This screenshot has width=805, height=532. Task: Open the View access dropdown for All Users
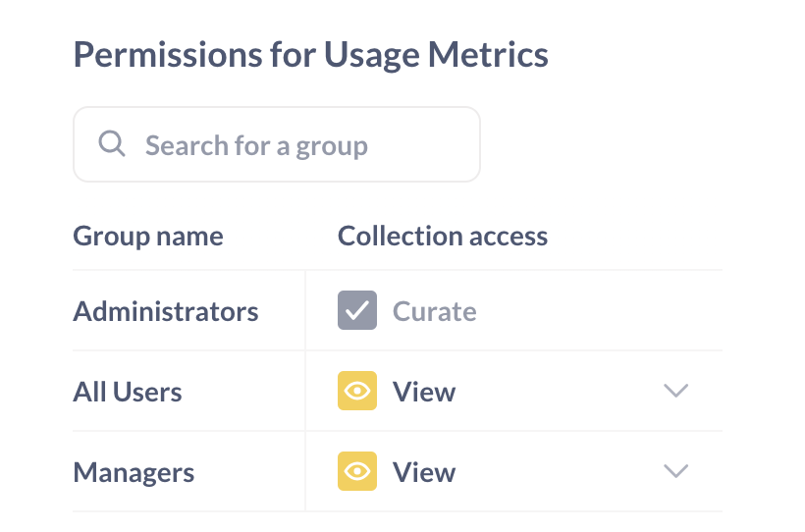513,391
